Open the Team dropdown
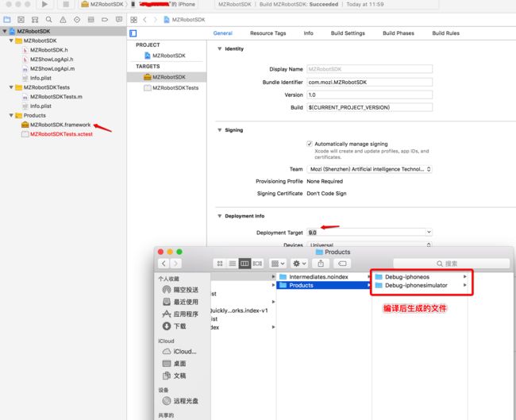The image size is (516, 420). tap(369, 169)
